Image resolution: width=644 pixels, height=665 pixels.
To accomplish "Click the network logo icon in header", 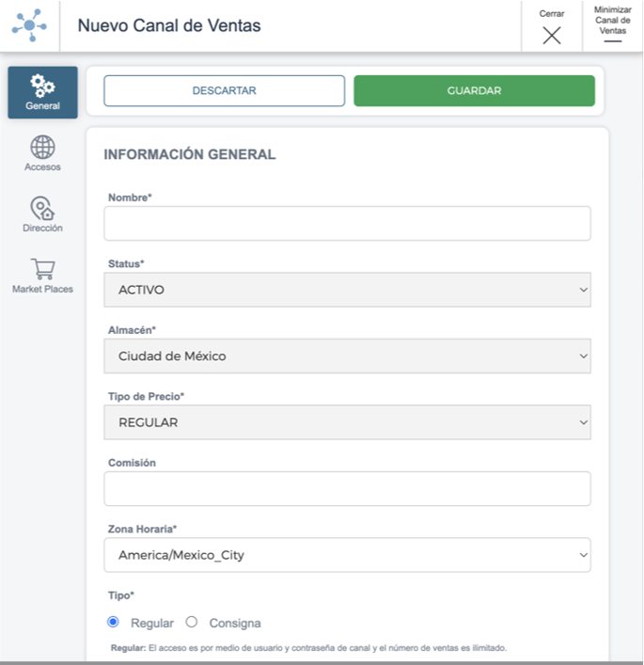I will tap(29, 25).
